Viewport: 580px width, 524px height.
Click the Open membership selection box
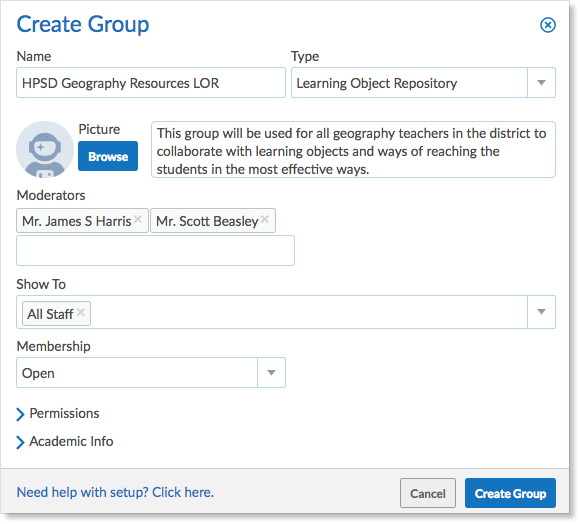(x=137, y=372)
